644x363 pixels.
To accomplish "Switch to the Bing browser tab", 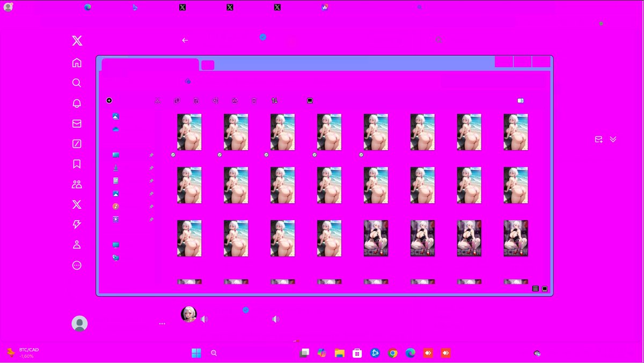I will tap(135, 8).
